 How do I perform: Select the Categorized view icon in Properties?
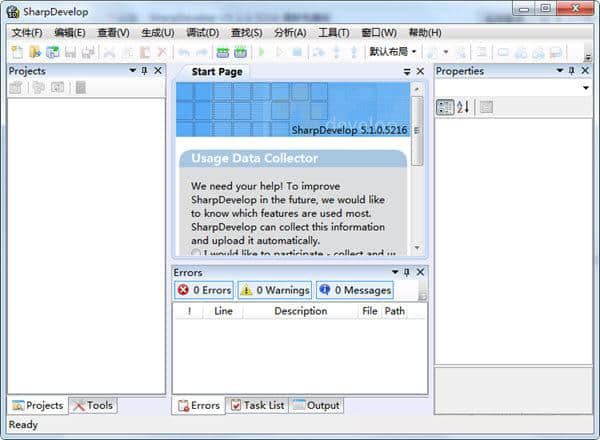pyautogui.click(x=445, y=107)
